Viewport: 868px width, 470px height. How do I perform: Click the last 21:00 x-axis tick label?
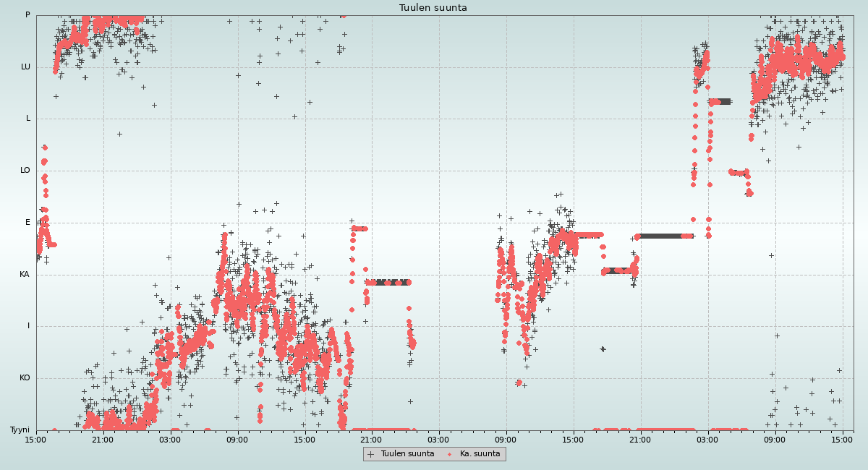pyautogui.click(x=640, y=439)
